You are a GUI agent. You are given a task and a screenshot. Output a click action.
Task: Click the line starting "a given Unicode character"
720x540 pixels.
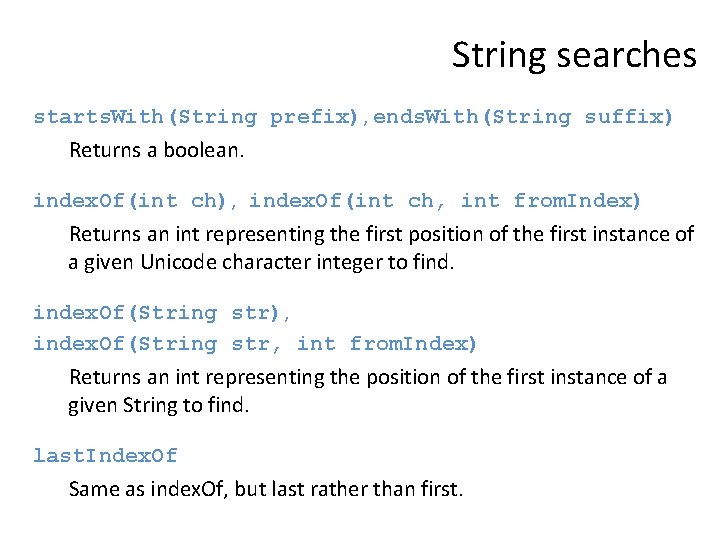[x=260, y=263]
